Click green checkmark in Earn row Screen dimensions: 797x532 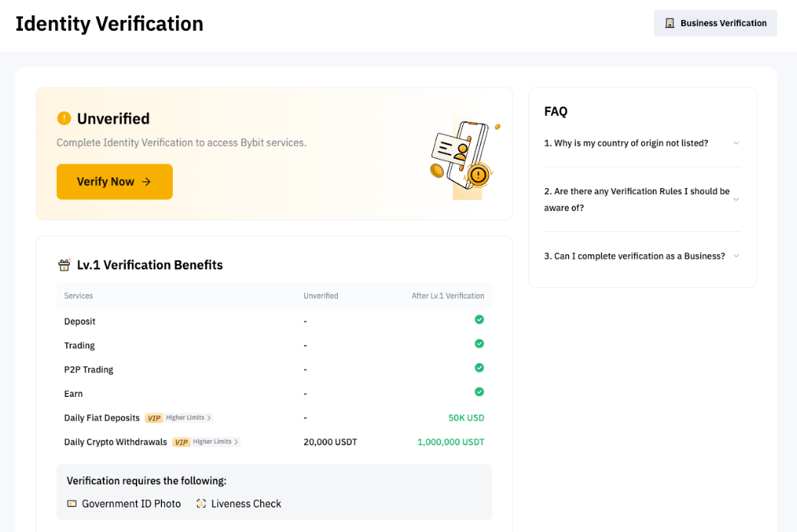(x=479, y=392)
